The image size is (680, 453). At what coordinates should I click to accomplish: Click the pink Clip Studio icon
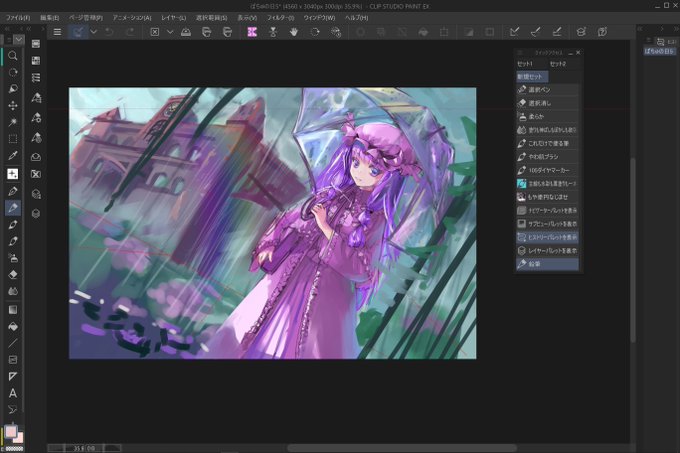tap(252, 32)
